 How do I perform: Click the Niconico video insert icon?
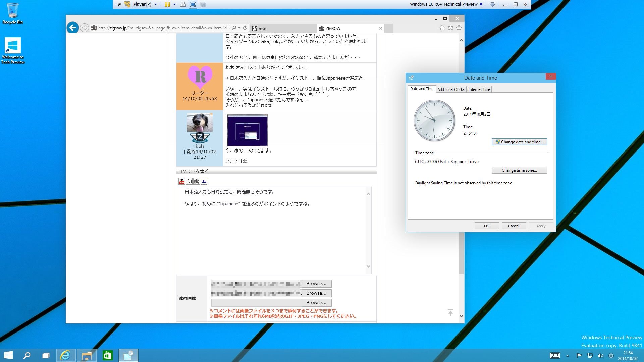189,181
